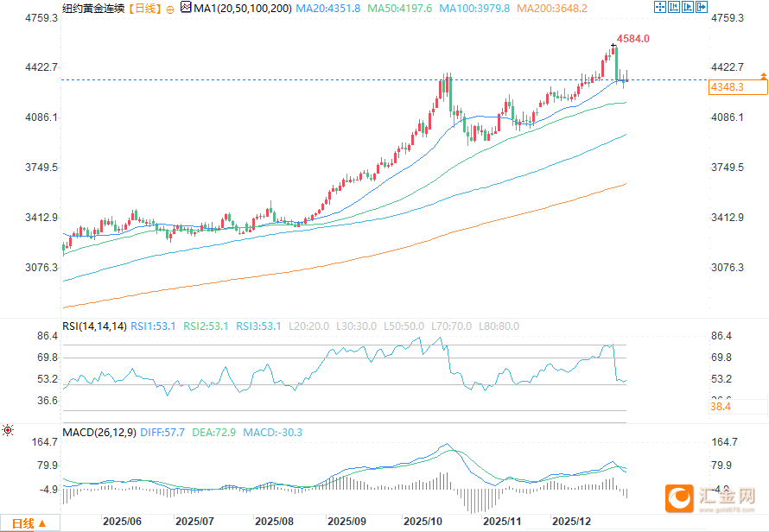Select the MA1(20,50,100,200) indicator label

243,9
